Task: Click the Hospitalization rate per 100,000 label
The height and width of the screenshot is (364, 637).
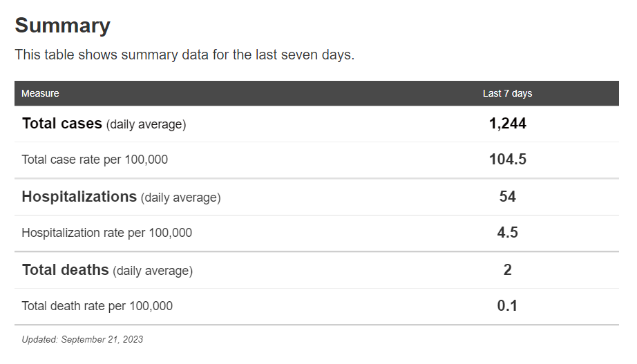Action: (107, 233)
